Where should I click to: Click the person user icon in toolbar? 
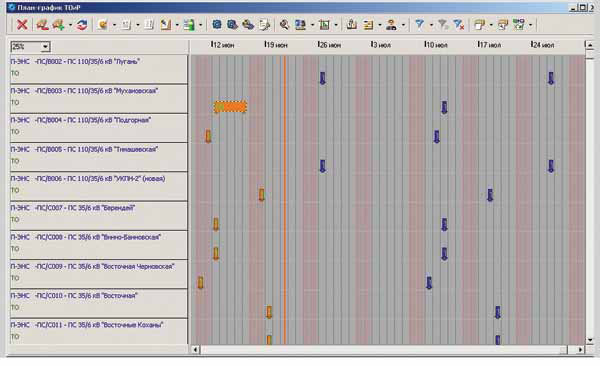click(391, 25)
